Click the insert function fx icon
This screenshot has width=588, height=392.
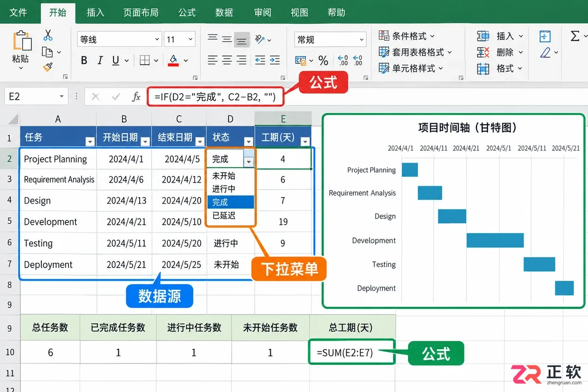click(136, 97)
